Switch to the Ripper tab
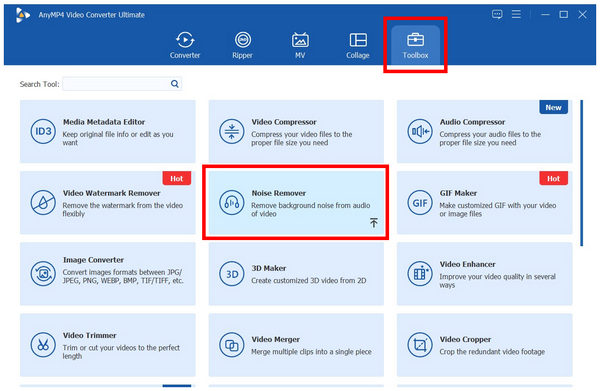The image size is (600, 391). tap(243, 45)
